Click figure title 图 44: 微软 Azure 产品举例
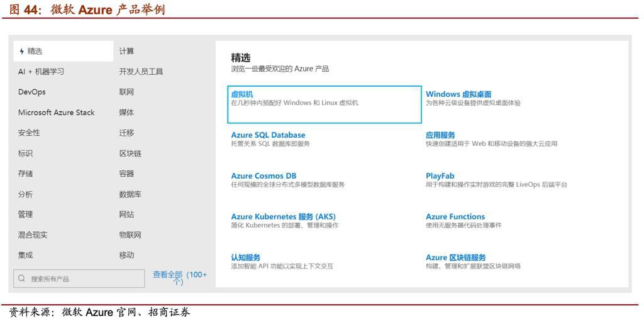The width and height of the screenshot is (644, 320). point(87,9)
